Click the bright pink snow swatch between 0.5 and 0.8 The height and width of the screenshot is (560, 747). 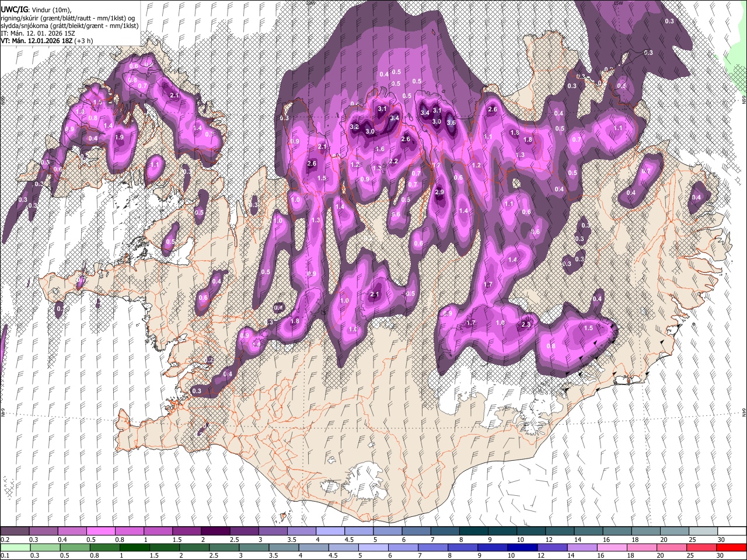coord(100,531)
